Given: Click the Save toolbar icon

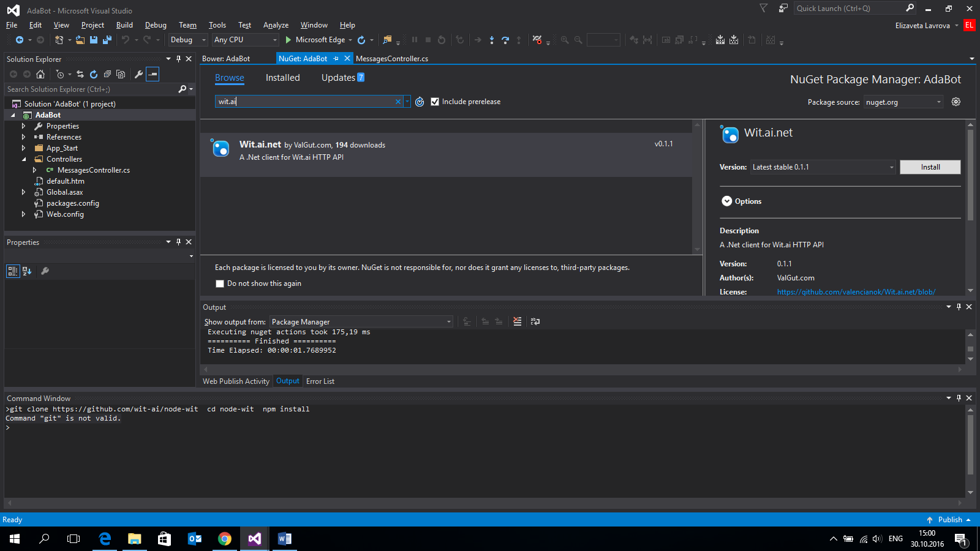Looking at the screenshot, I should click(94, 40).
